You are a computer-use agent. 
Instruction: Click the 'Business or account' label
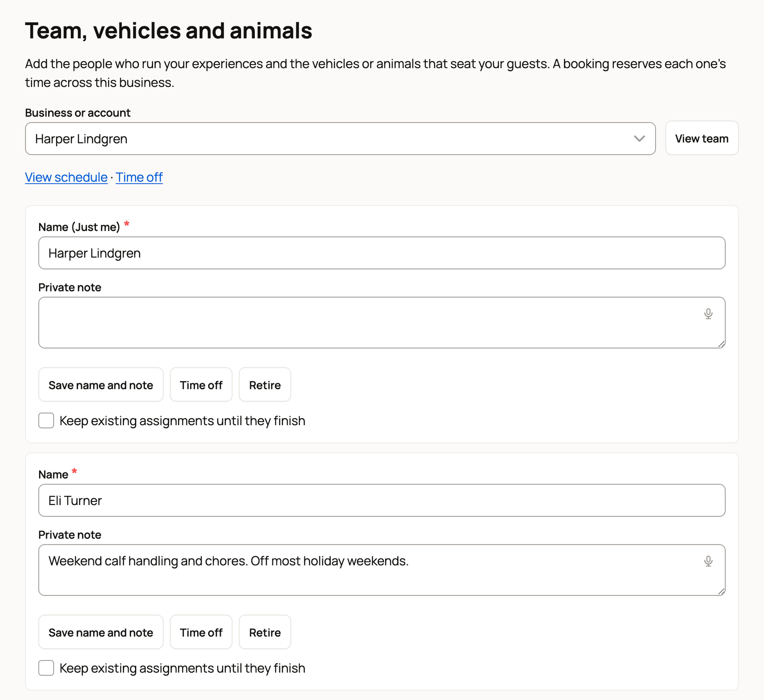point(78,113)
